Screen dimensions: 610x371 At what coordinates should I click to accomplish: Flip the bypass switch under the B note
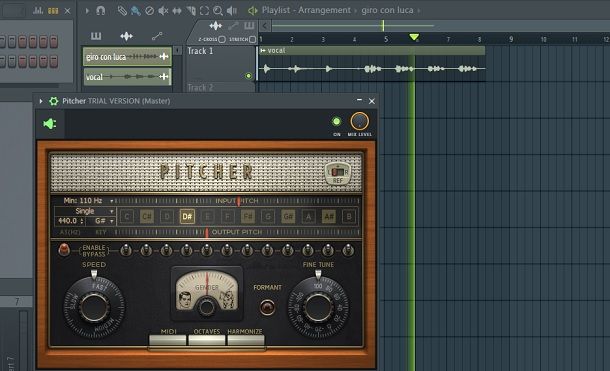click(348, 250)
